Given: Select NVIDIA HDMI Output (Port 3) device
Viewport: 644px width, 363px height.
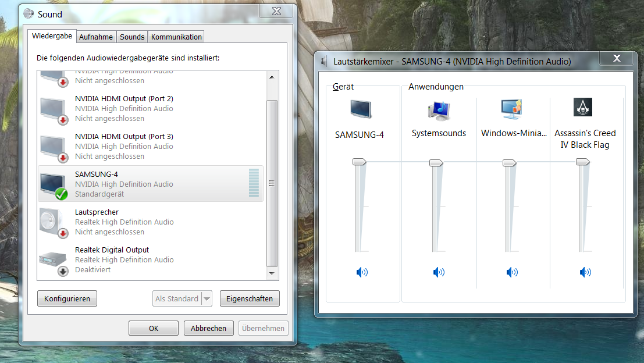Looking at the screenshot, I should pyautogui.click(x=150, y=146).
